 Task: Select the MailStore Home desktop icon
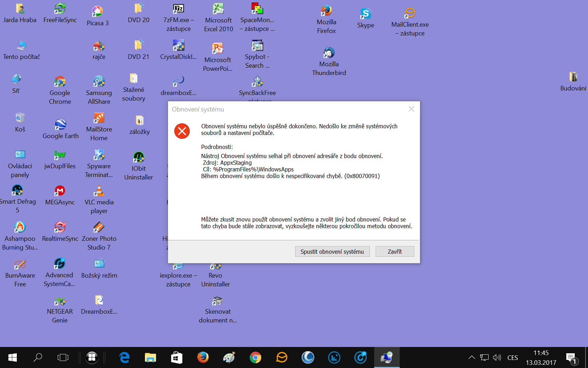click(99, 127)
